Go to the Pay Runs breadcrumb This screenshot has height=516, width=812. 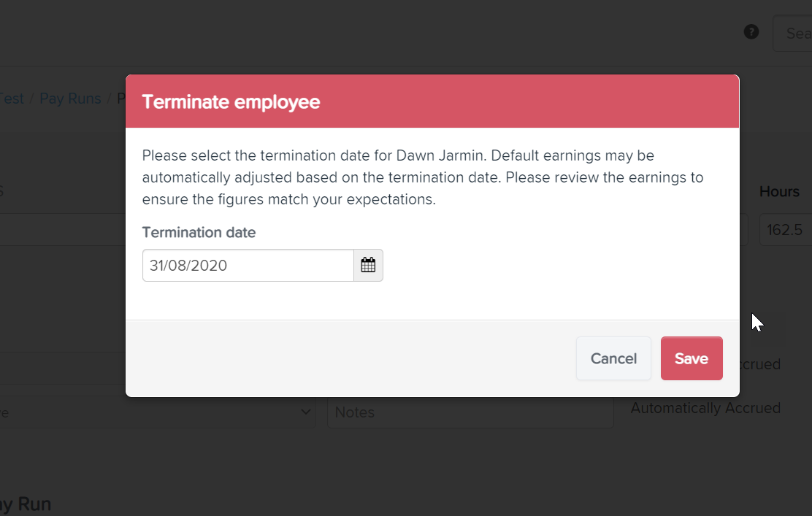tap(70, 99)
